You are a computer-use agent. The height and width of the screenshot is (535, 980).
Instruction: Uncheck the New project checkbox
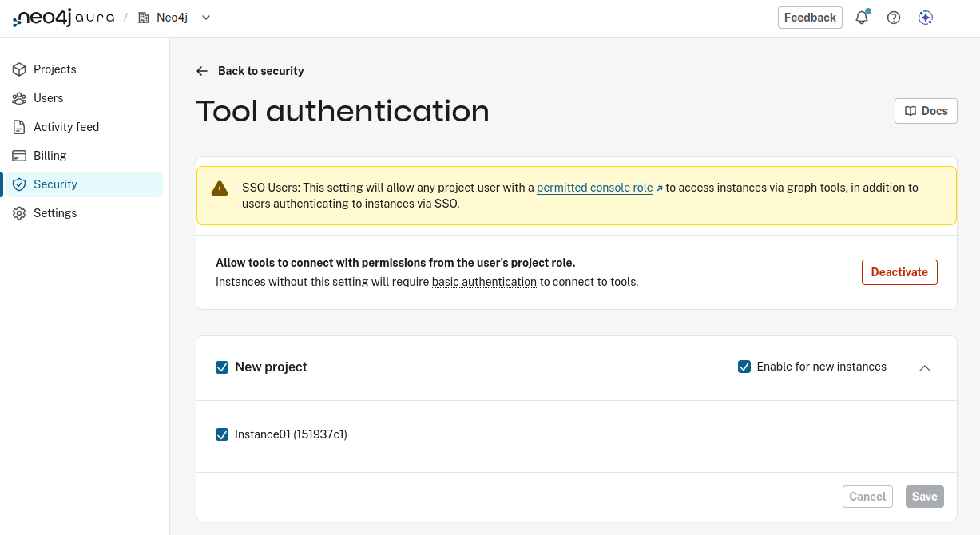(222, 367)
